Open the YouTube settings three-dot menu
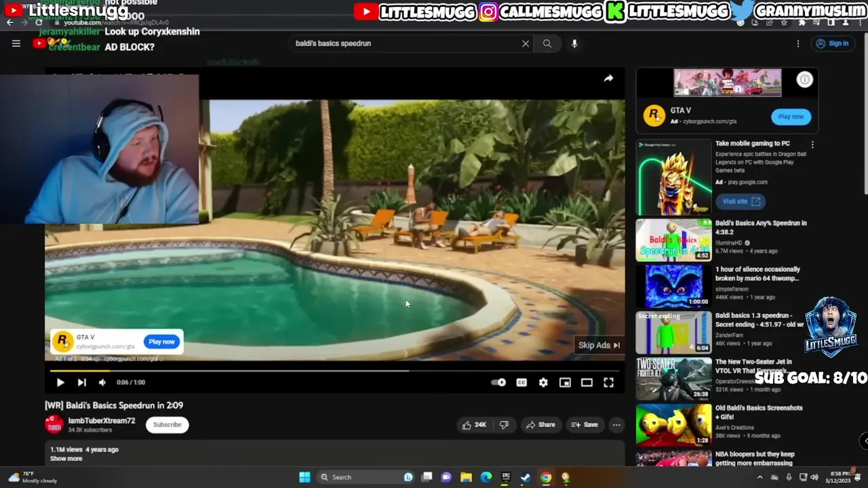This screenshot has height=488, width=868. pos(798,43)
